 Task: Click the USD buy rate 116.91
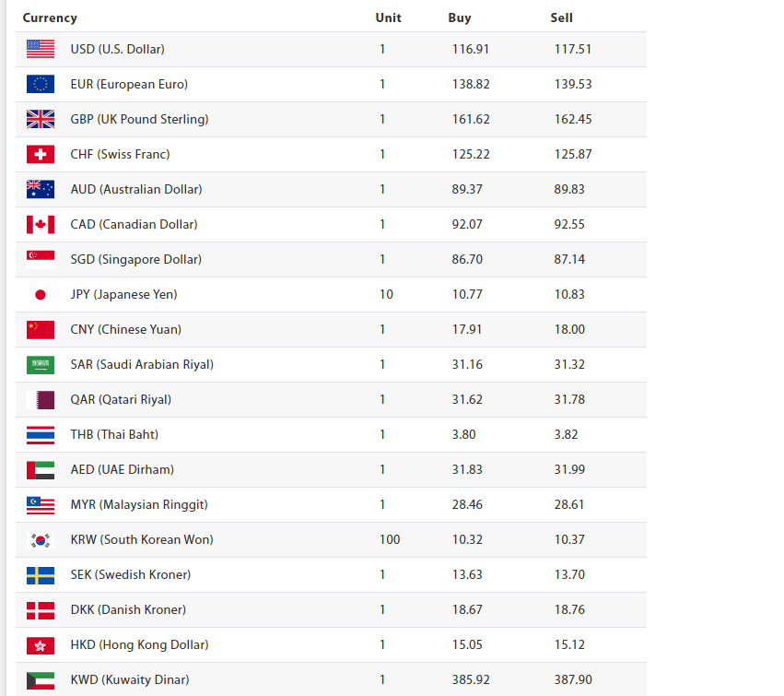(471, 49)
